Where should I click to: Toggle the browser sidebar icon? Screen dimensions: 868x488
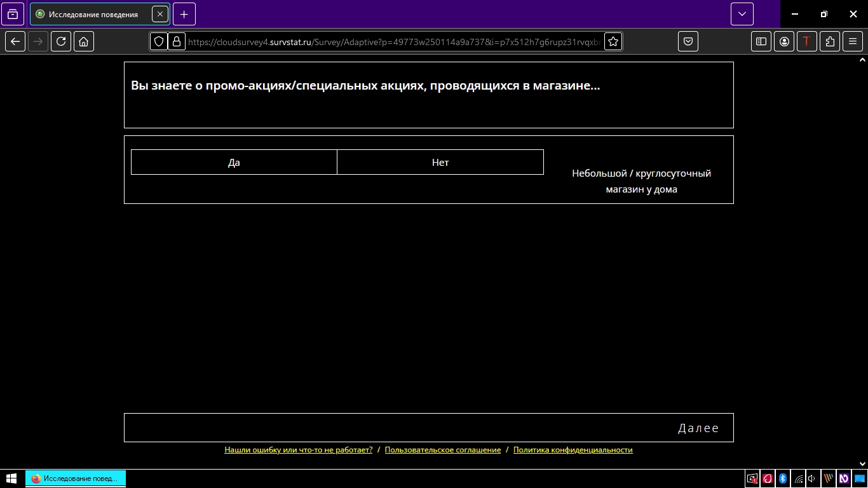coord(761,41)
